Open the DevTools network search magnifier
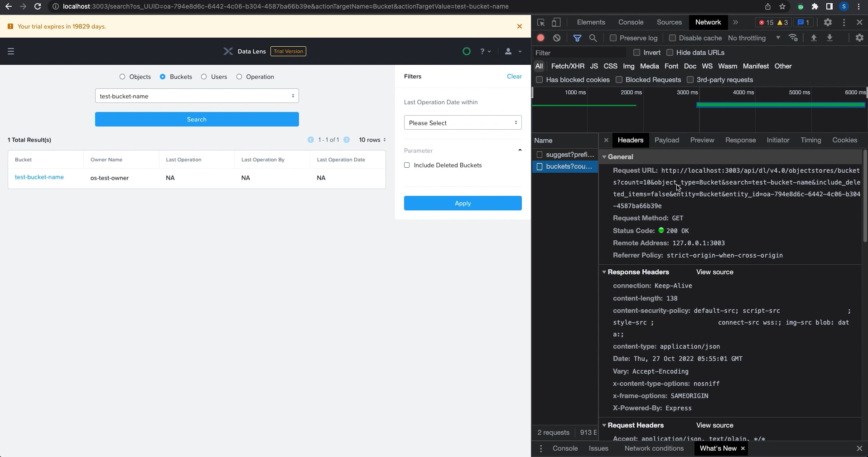The height and width of the screenshot is (457, 868). [x=593, y=38]
